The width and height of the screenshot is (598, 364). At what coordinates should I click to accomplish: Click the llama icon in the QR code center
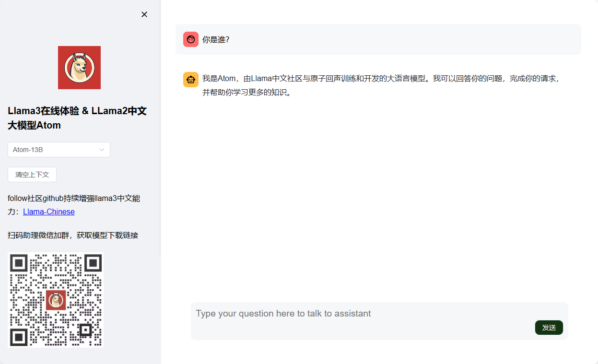click(x=56, y=301)
